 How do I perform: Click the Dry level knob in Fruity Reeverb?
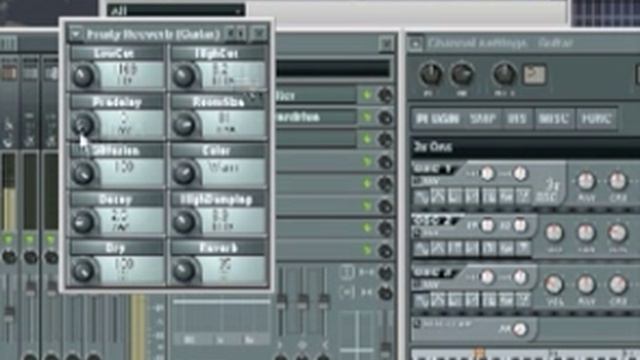coord(83,271)
